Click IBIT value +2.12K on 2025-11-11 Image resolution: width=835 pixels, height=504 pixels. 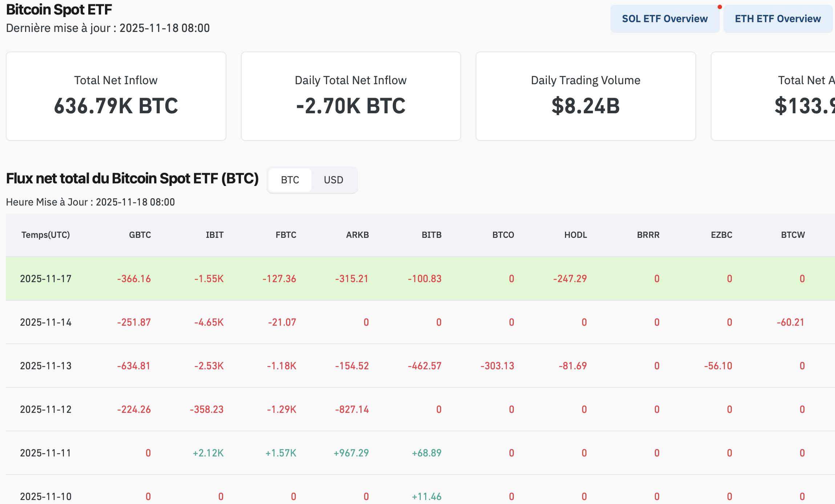208,453
